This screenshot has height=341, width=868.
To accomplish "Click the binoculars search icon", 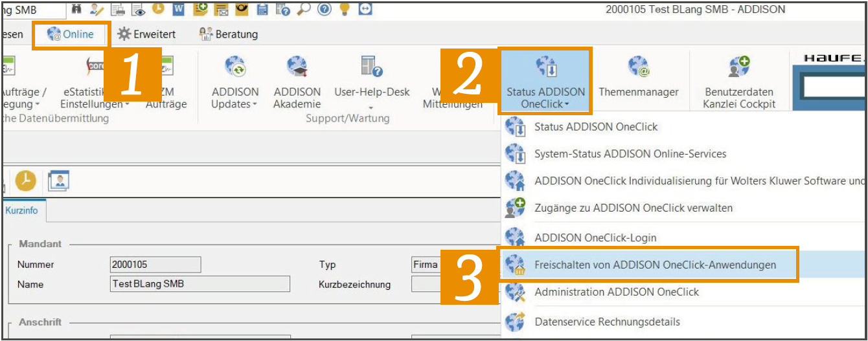I will (76, 9).
